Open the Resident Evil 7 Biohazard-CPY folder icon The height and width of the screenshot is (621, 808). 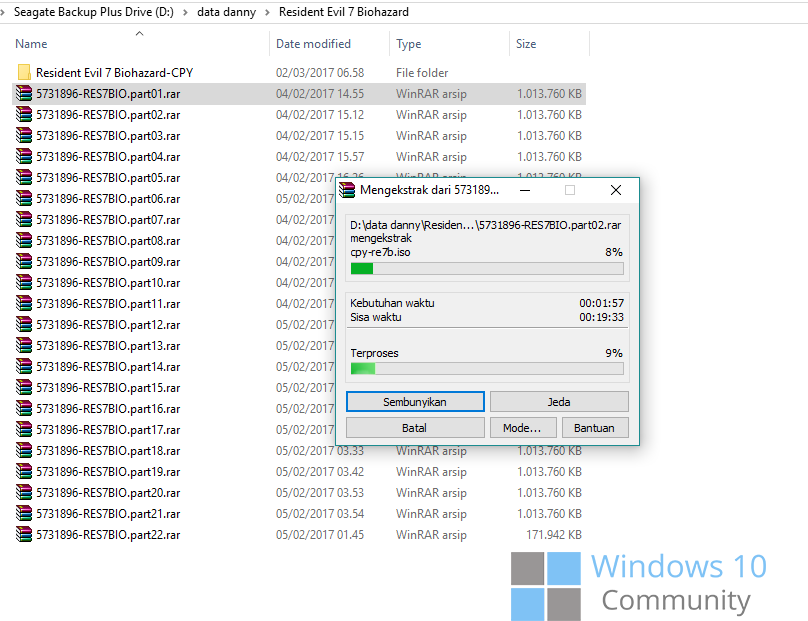tap(24, 73)
